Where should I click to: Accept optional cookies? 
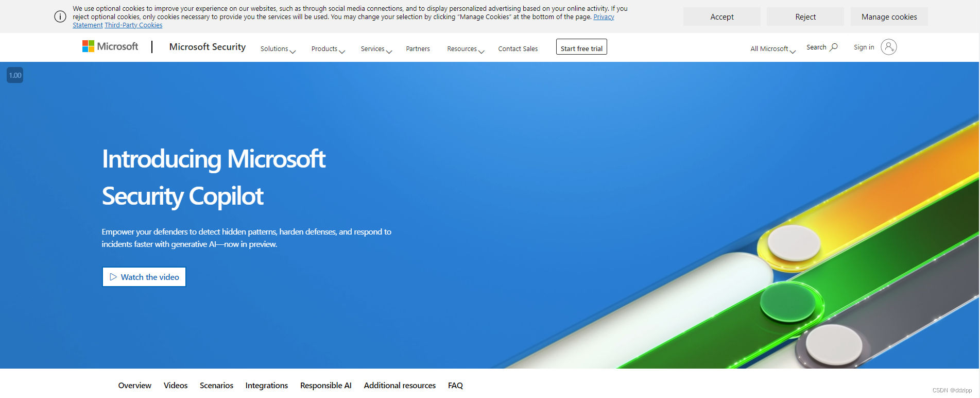click(722, 16)
